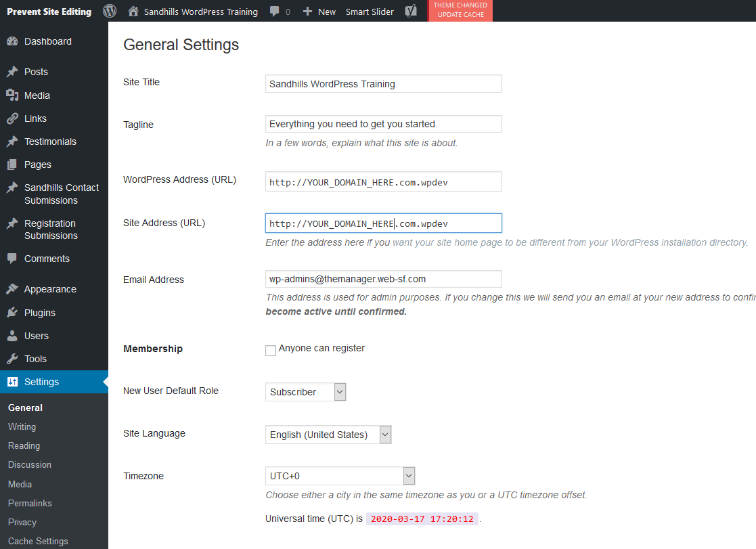Open Smart Slider in admin bar

[370, 12]
